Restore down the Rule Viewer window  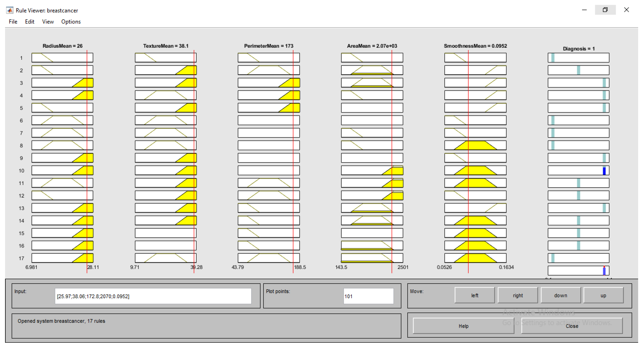click(x=605, y=10)
